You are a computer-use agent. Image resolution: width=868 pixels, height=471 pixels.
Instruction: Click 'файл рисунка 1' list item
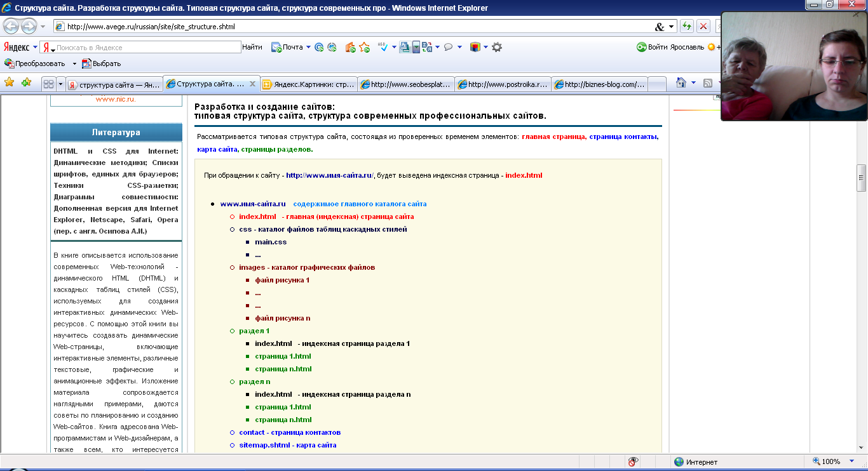(x=282, y=280)
